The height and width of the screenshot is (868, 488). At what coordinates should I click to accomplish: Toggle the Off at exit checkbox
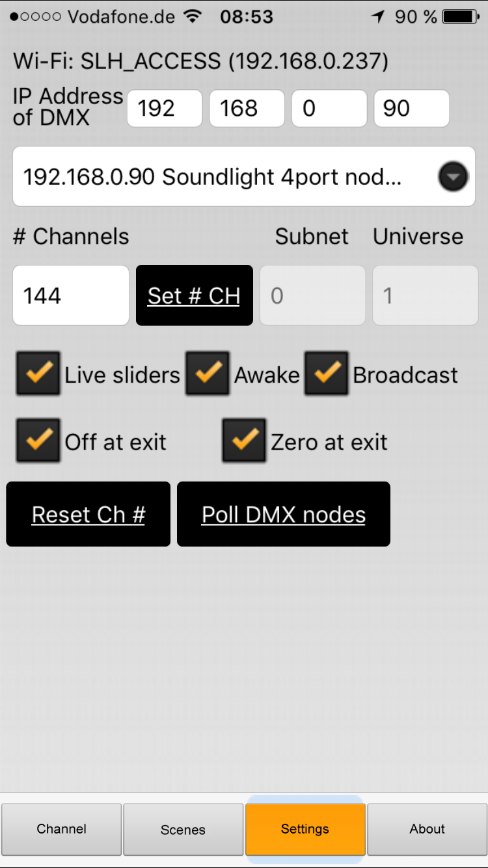tap(38, 441)
